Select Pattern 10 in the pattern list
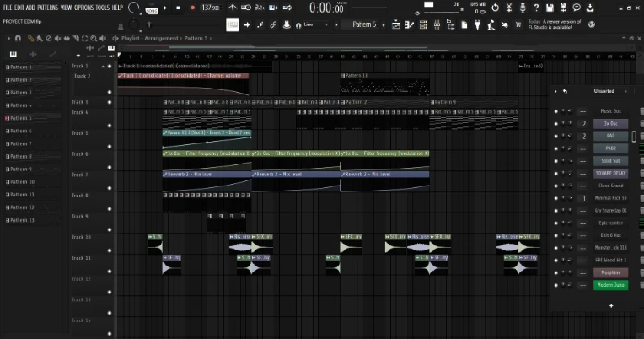The image size is (644, 339). (x=22, y=181)
